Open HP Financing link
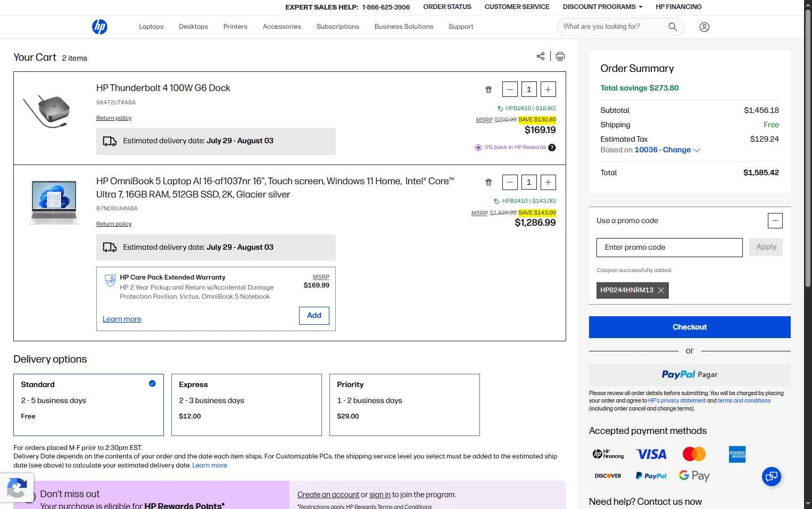 coord(678,7)
